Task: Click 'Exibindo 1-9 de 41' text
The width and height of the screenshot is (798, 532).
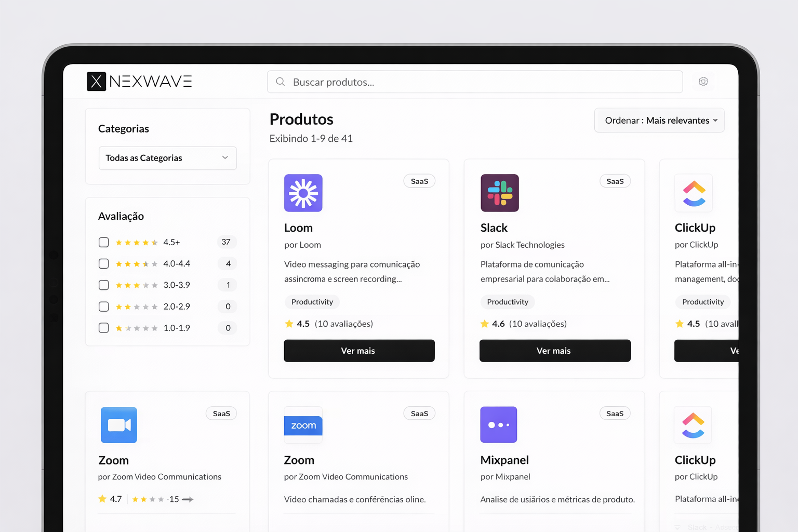Action: point(311,139)
